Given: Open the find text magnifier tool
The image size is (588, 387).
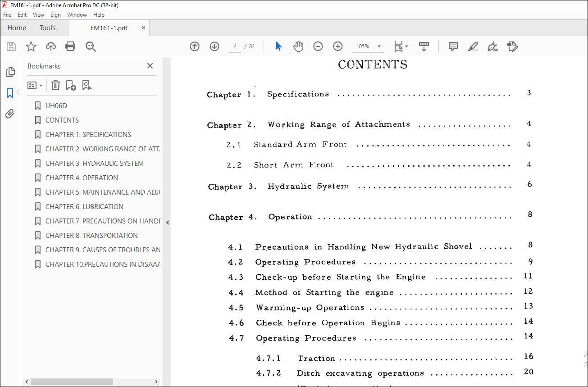Looking at the screenshot, I should click(91, 46).
